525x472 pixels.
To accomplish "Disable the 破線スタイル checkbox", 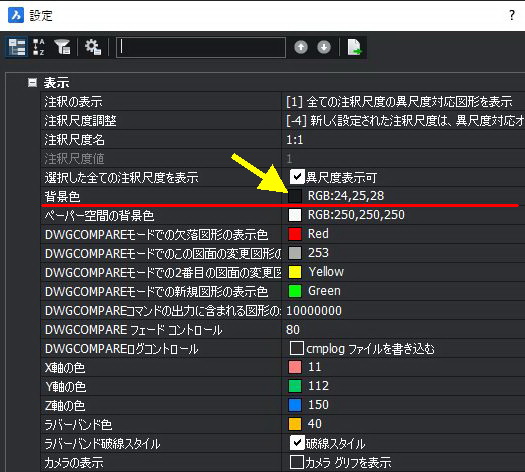I will point(297,443).
